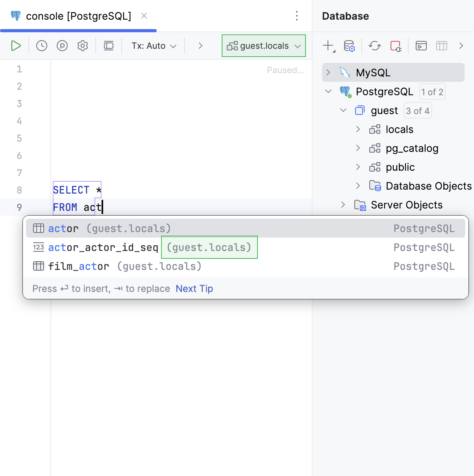Show more console toolbar items
Viewport: 474px width, 476px height.
tap(200, 46)
